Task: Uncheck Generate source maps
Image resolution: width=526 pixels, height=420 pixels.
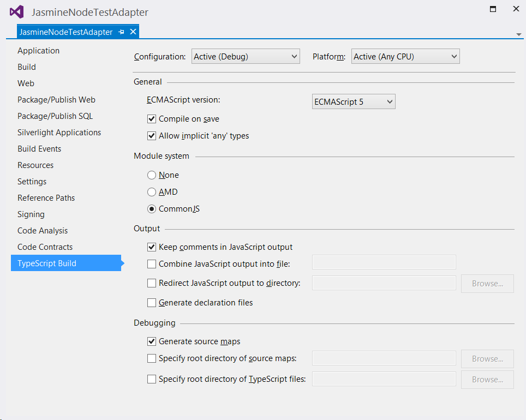Action: coord(151,341)
